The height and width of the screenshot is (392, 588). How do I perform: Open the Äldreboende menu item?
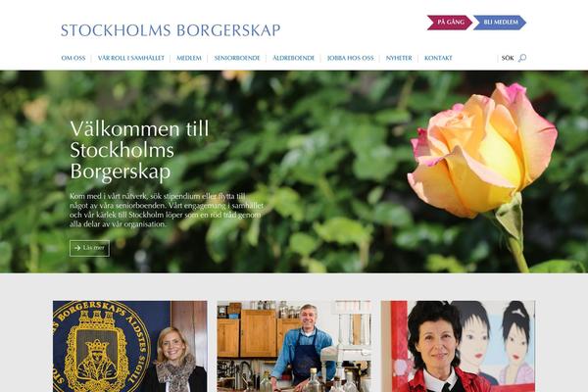pyautogui.click(x=293, y=58)
